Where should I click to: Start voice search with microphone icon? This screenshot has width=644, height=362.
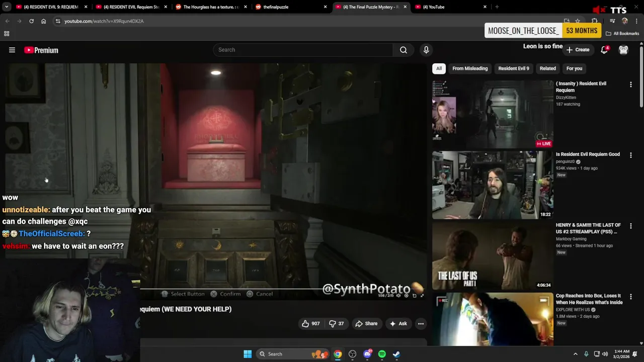(426, 50)
